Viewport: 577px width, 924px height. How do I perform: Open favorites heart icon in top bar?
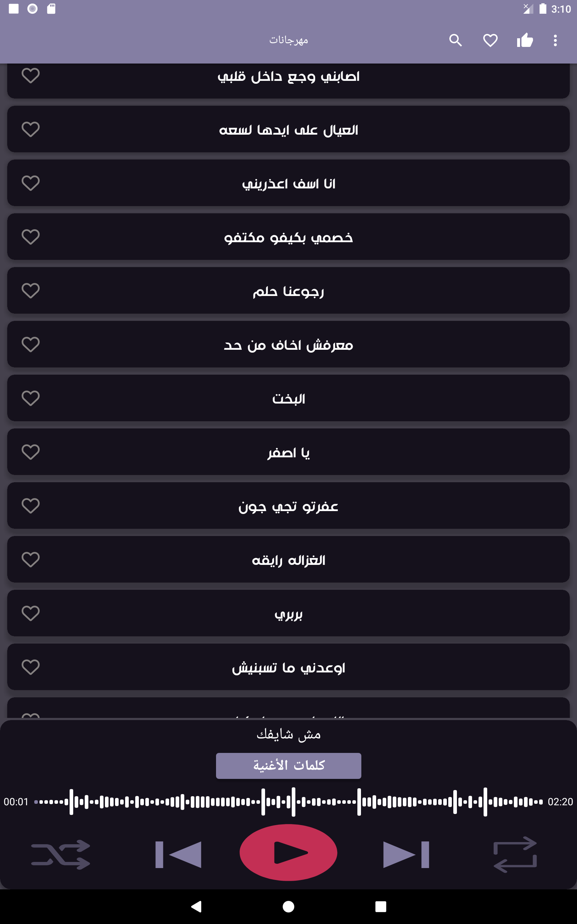(x=490, y=40)
